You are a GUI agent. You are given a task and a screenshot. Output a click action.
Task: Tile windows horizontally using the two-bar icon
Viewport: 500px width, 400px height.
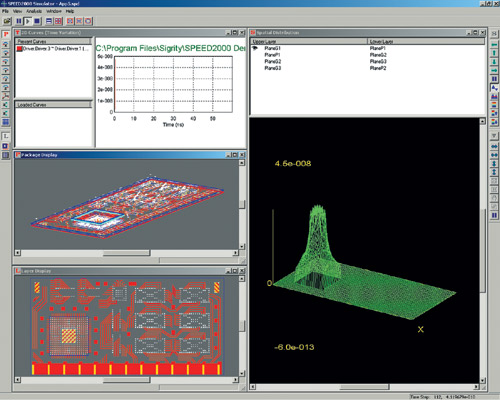click(x=49, y=21)
